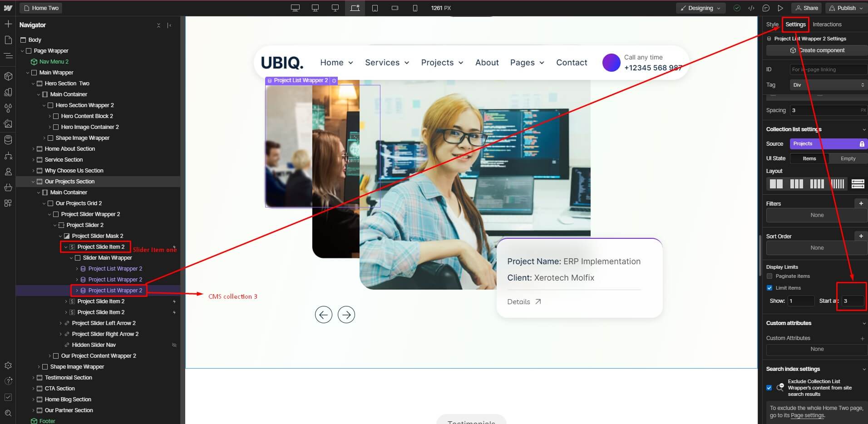Open the Search magnifier icon
Screen dimensions: 868x424
pyautogui.click(x=8, y=413)
